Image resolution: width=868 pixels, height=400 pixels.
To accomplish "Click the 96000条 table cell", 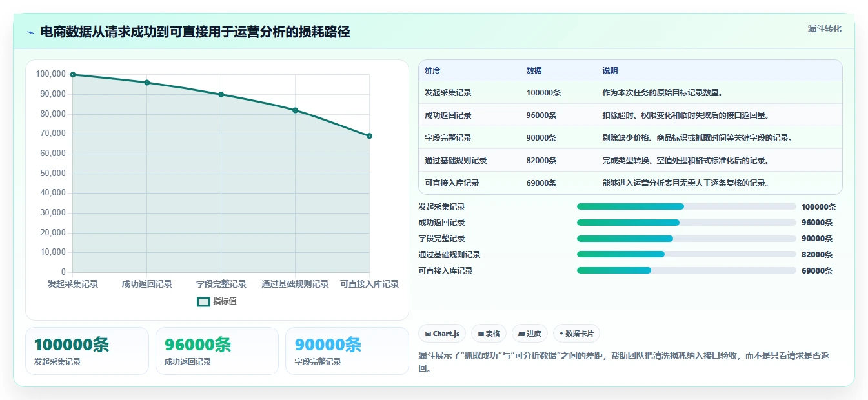I will [x=541, y=115].
